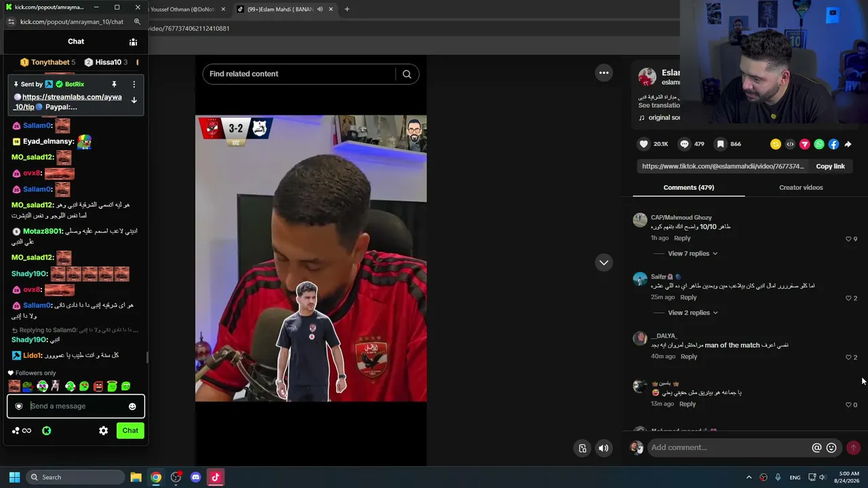Screen dimensions: 868x488
Task: Like __DALYA_ comment heart
Action: coord(848,357)
